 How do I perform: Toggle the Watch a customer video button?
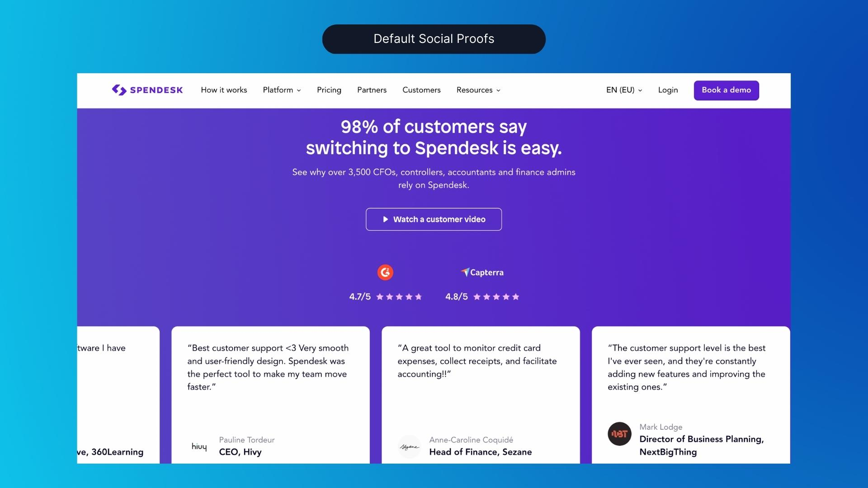pyautogui.click(x=434, y=219)
